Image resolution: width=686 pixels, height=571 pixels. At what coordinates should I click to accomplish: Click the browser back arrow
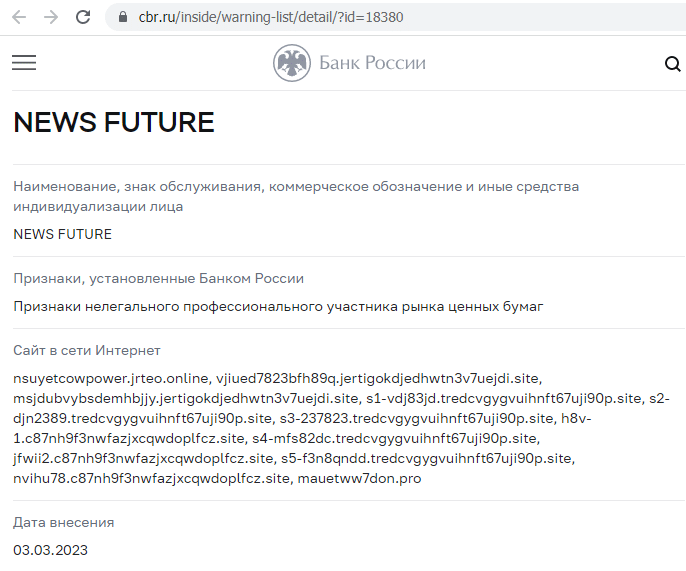[19, 17]
